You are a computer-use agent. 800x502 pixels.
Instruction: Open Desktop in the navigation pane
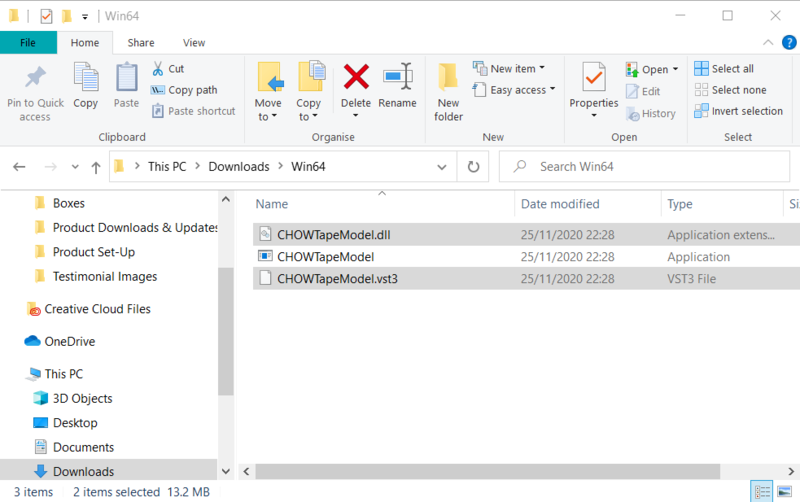(x=74, y=423)
